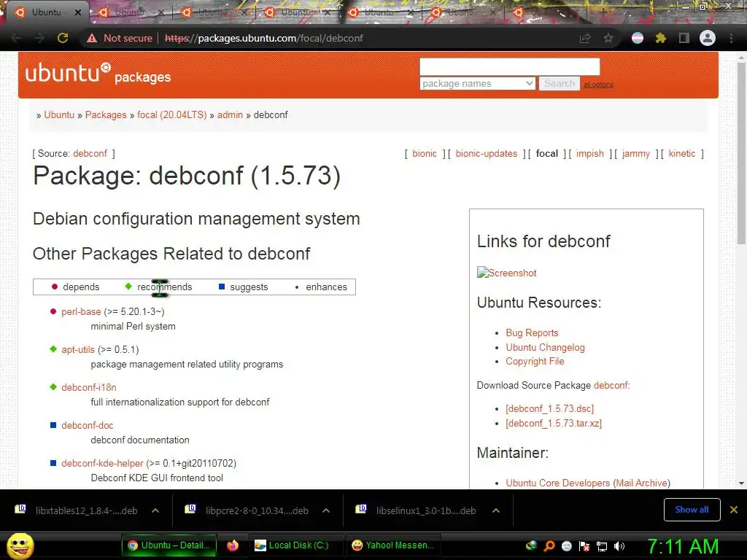Open the debconf-doc package link

[x=88, y=425]
